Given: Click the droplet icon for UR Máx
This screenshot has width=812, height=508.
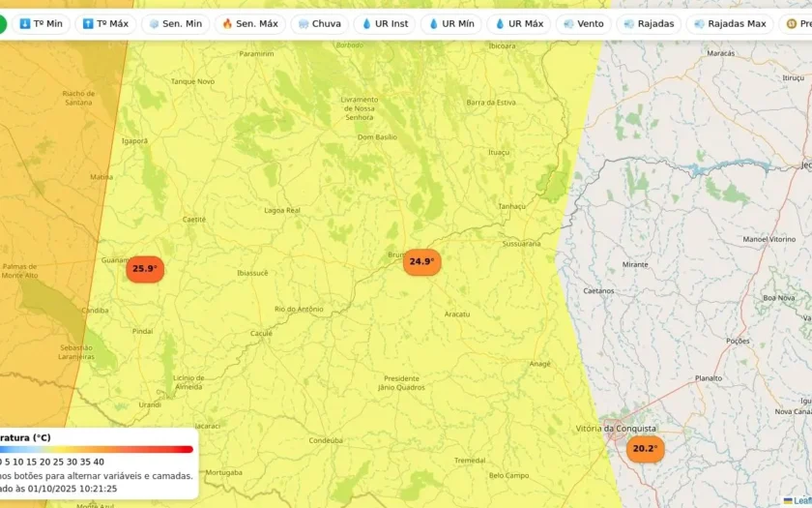Looking at the screenshot, I should (501, 24).
